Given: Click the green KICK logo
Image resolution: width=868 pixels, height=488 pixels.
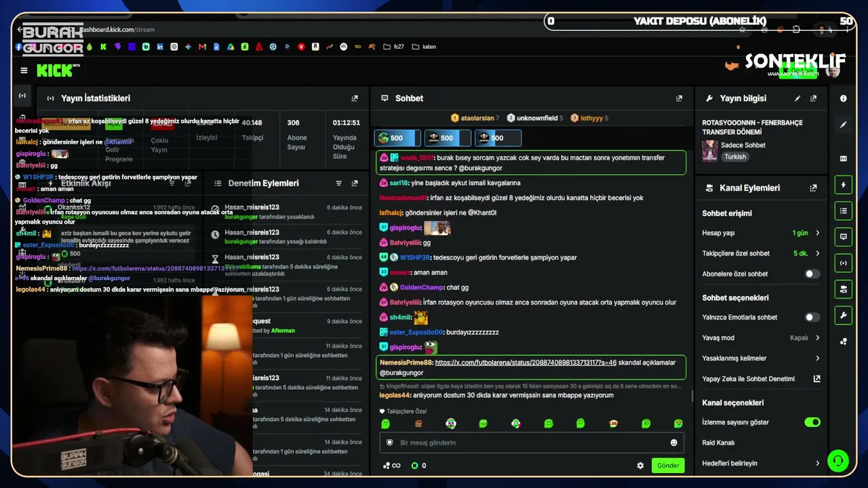Looking at the screenshot, I should [56, 70].
